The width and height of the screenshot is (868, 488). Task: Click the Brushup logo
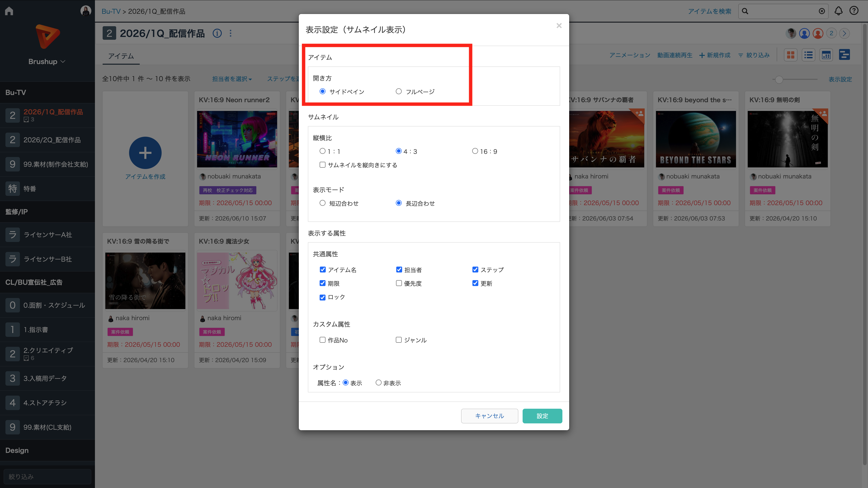pyautogui.click(x=47, y=36)
